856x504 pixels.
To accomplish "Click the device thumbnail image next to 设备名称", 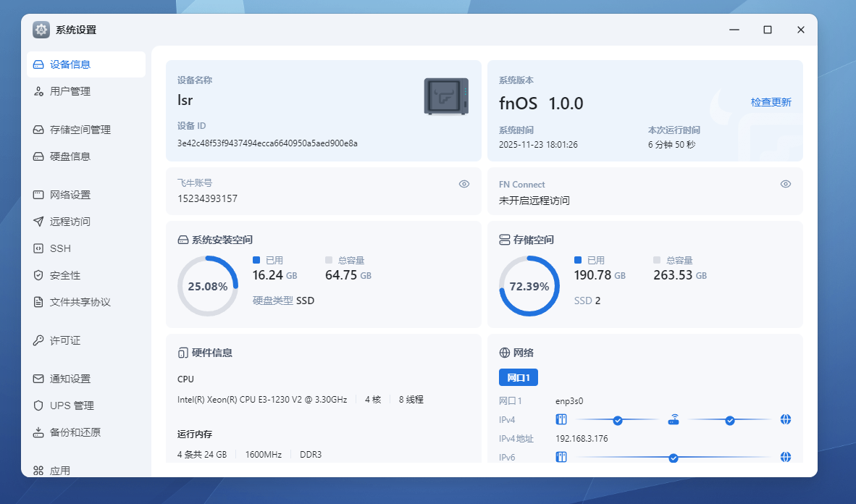I will 446,95.
